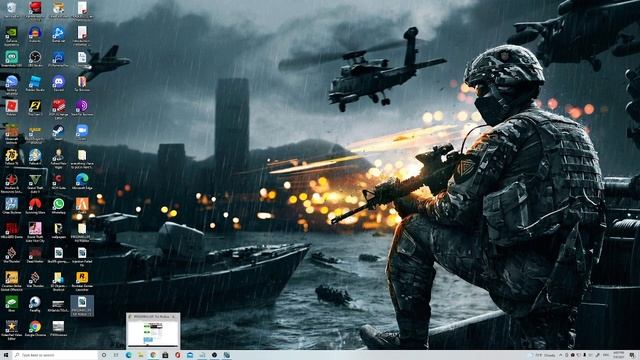640x360 pixels.
Task: Open the wallpaper desktop icon
Action: point(58,230)
